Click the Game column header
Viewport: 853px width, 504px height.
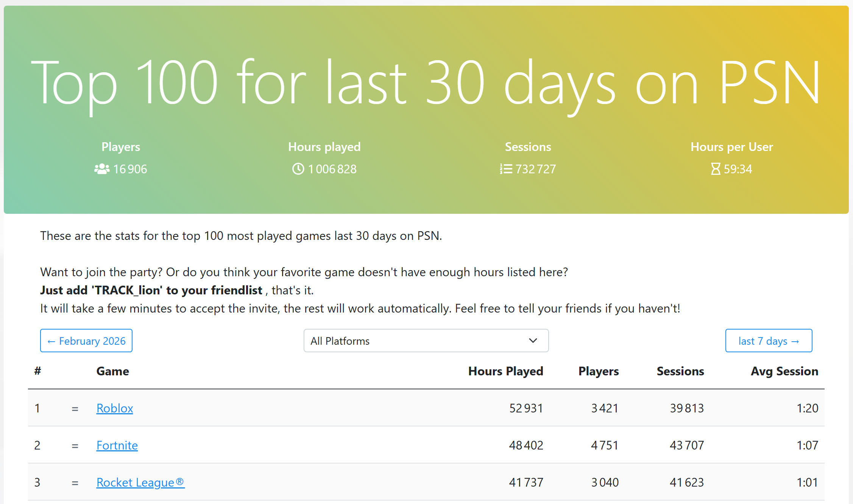(112, 371)
